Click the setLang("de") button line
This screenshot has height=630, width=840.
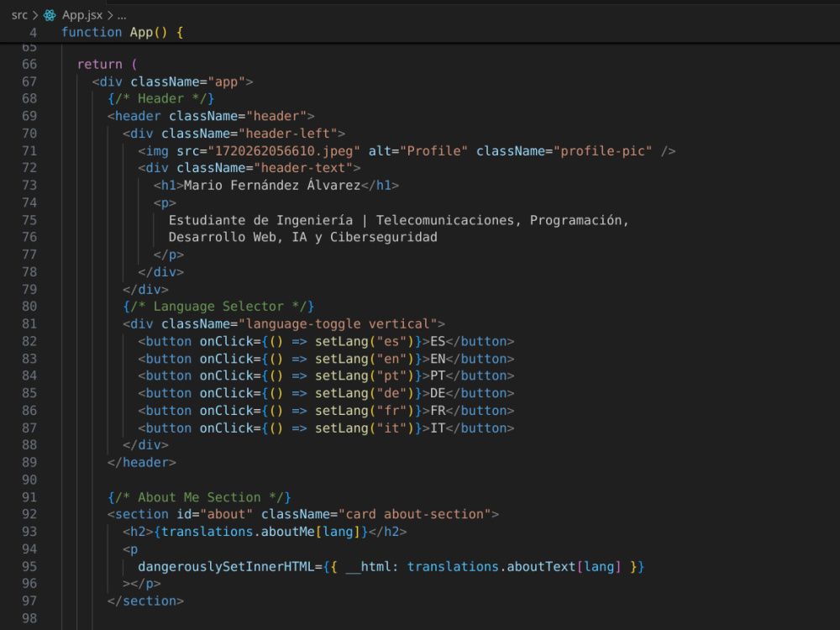pyautogui.click(x=326, y=392)
